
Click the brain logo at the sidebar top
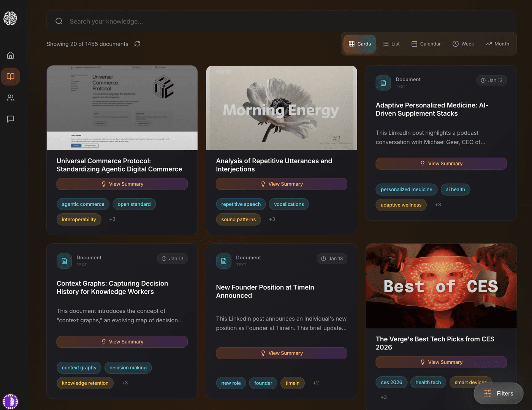coord(10,18)
